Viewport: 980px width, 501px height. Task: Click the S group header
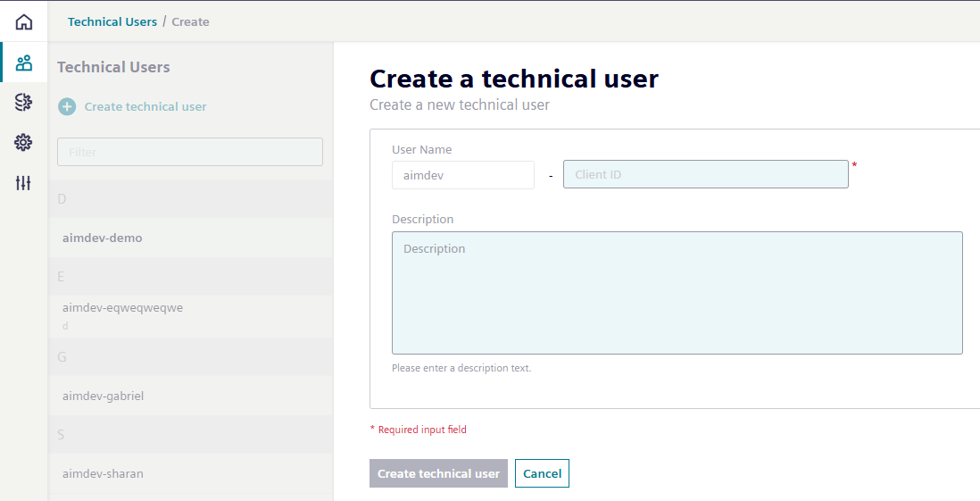tap(191, 435)
